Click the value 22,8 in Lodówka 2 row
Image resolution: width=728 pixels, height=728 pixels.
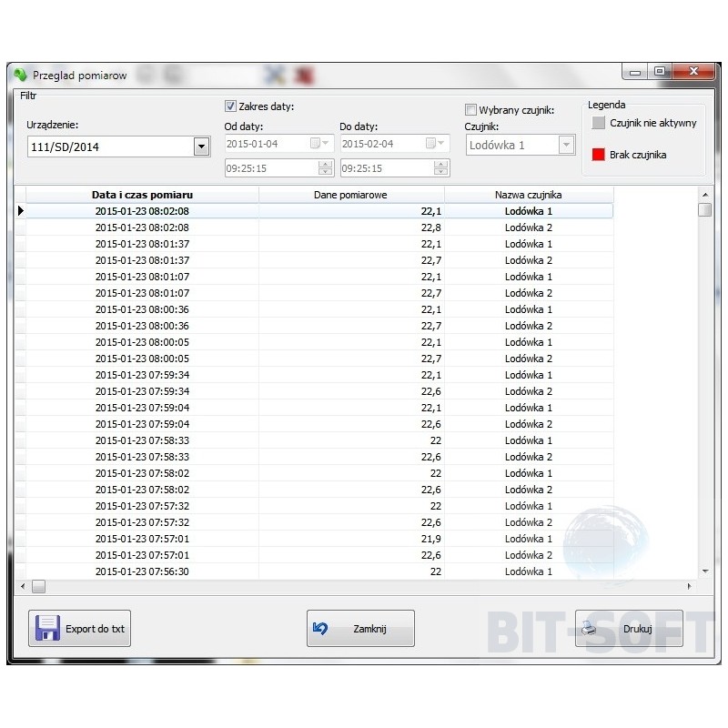[x=431, y=227]
